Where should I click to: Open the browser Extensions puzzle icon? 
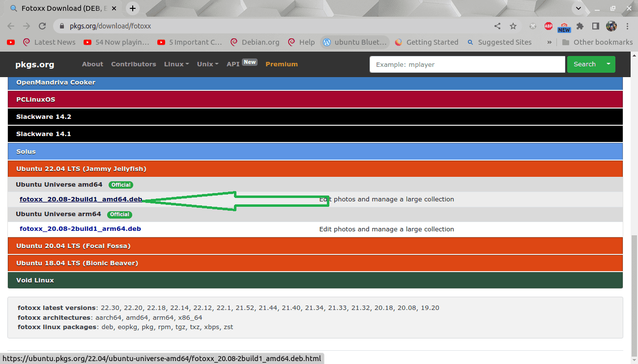pos(580,26)
